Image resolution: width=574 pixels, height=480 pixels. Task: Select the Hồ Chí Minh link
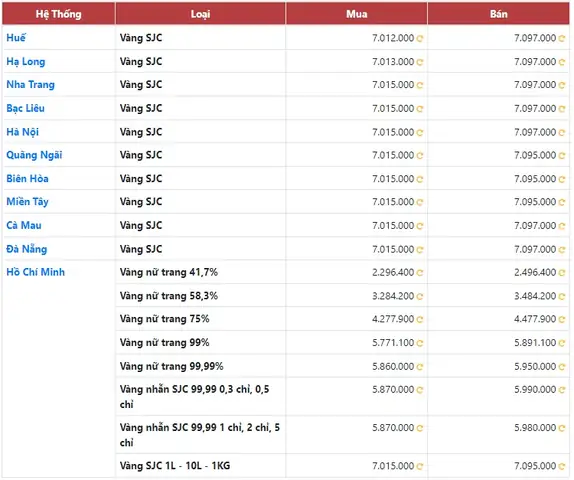pyautogui.click(x=36, y=272)
